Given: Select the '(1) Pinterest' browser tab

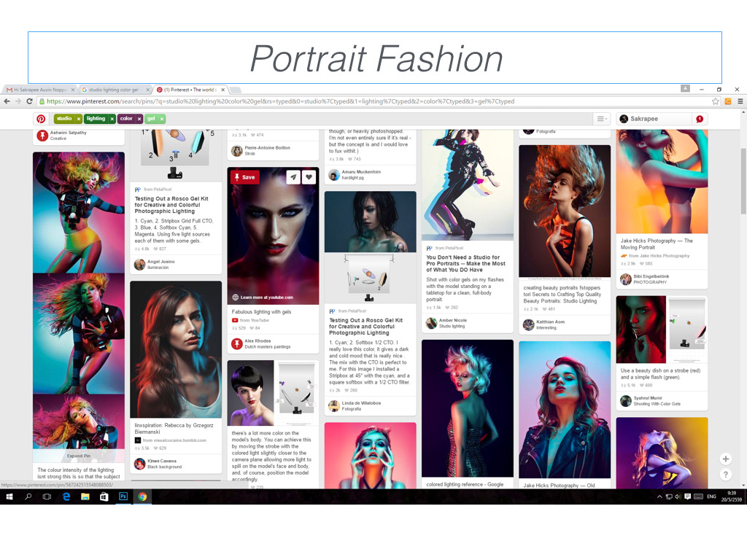Looking at the screenshot, I should [x=190, y=90].
